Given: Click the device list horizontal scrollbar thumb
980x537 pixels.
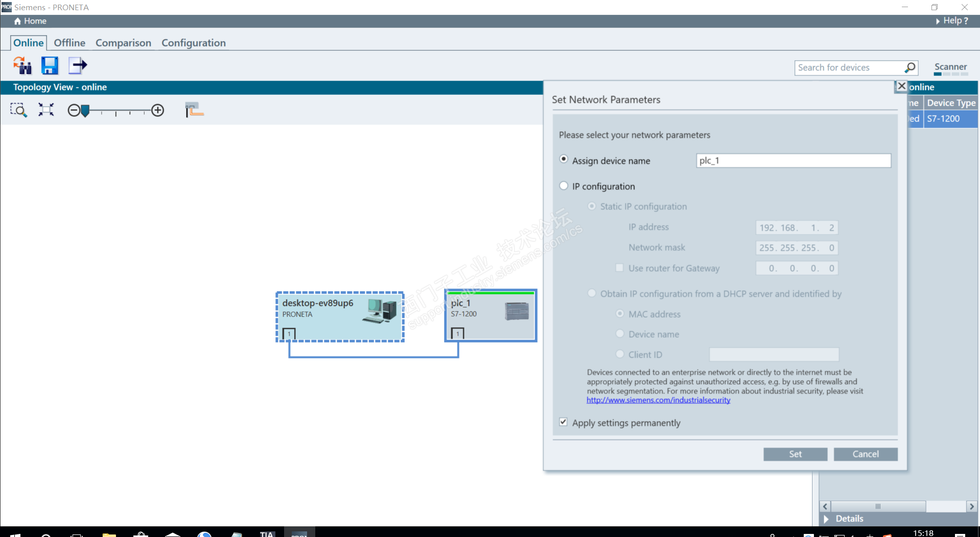Looking at the screenshot, I should click(x=878, y=506).
